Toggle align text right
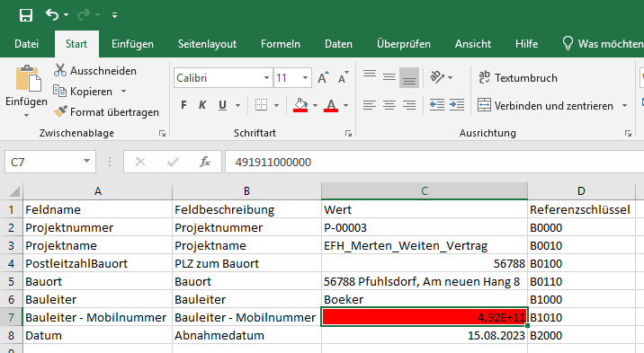Image resolution: width=644 pixels, height=353 pixels. tap(409, 105)
